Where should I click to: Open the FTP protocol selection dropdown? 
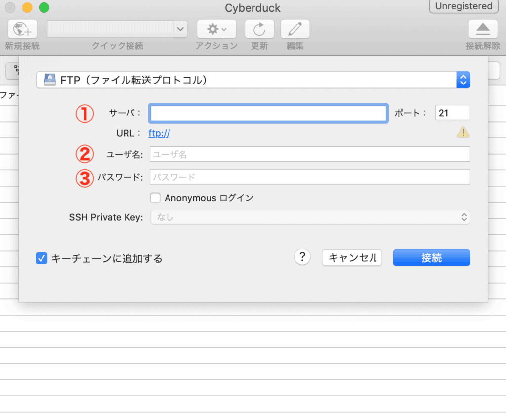[x=253, y=80]
